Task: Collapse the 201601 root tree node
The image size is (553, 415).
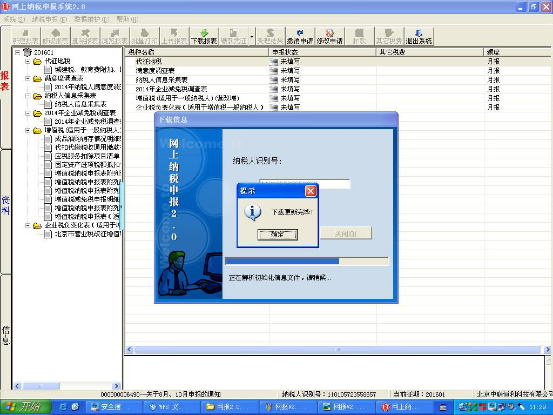Action: click(x=17, y=52)
